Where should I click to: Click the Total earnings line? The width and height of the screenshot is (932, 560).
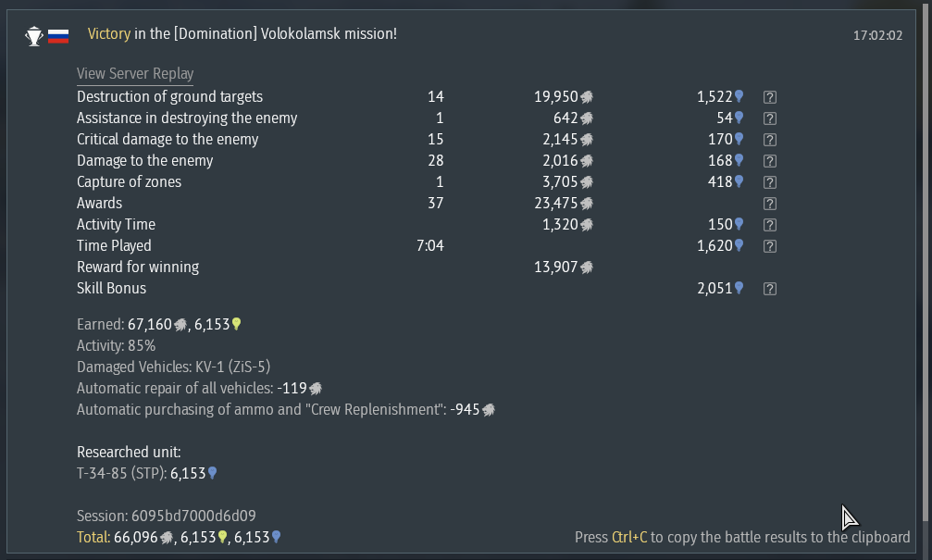tap(178, 537)
